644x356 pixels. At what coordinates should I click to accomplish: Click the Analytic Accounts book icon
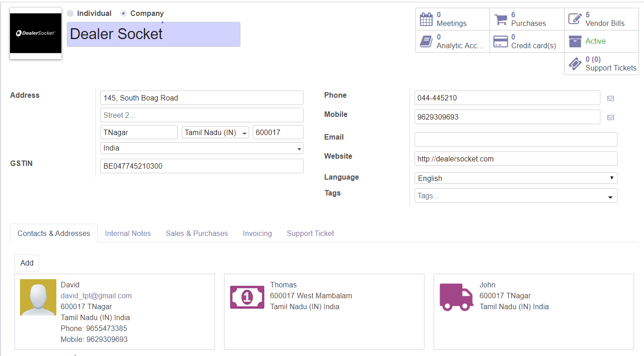tap(426, 41)
